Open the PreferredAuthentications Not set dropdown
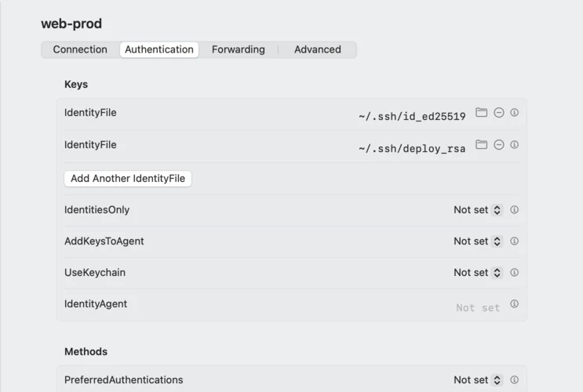The width and height of the screenshot is (583, 392). (x=478, y=379)
